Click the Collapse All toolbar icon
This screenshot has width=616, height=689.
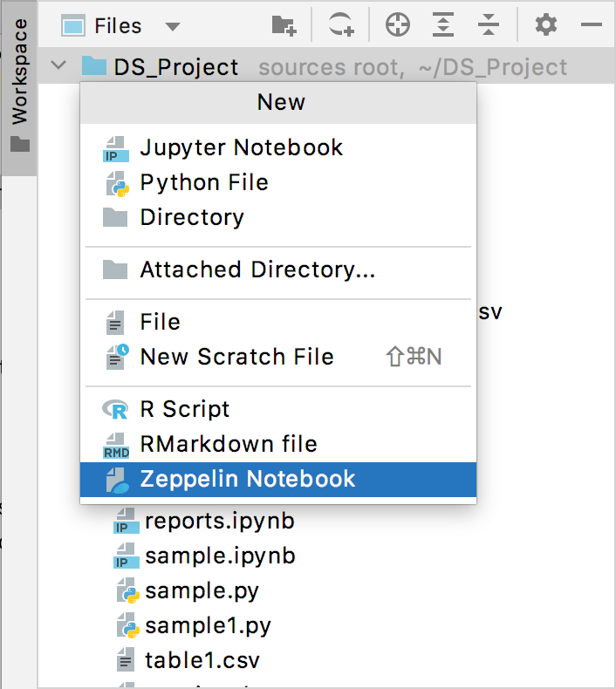pyautogui.click(x=489, y=26)
